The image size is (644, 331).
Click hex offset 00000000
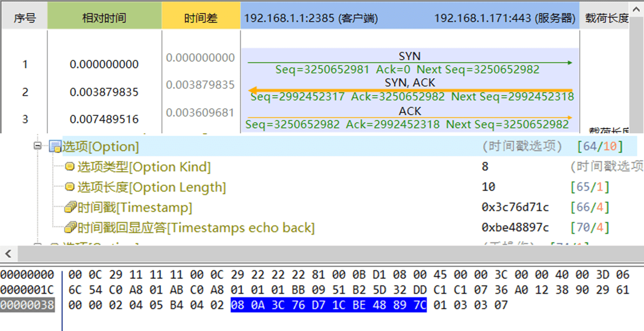(x=27, y=274)
